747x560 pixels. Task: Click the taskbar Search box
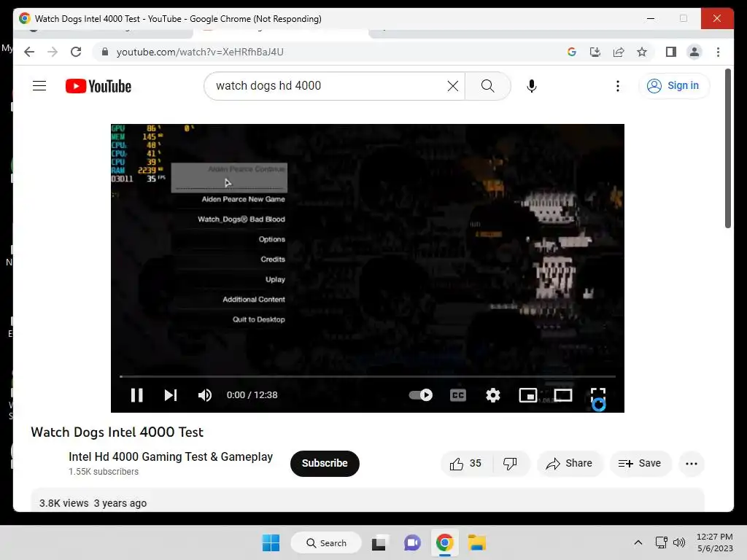(327, 542)
